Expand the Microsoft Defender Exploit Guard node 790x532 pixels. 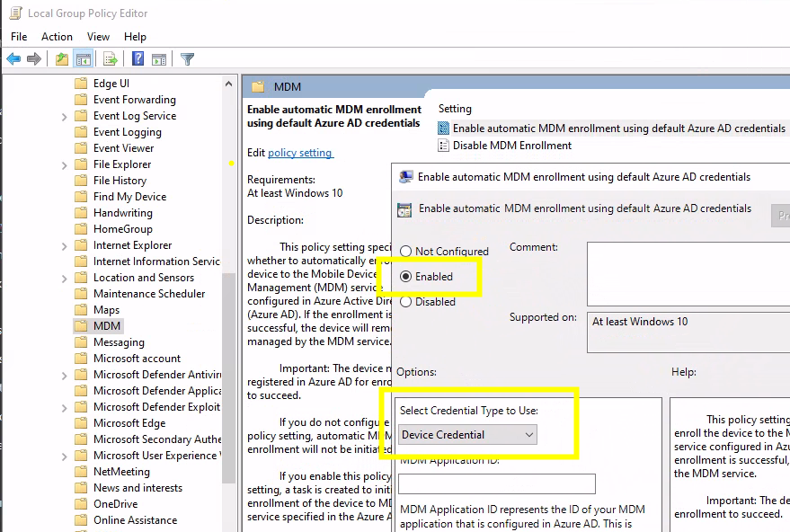64,408
